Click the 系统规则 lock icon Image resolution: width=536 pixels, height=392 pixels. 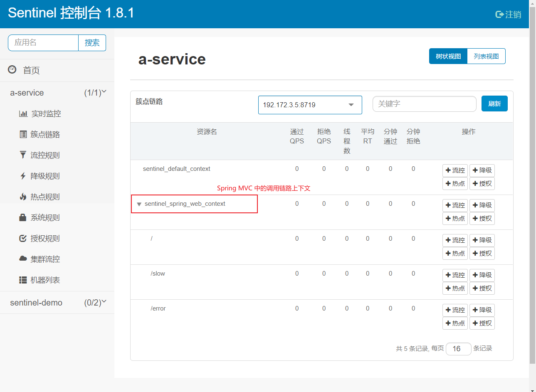(x=23, y=217)
